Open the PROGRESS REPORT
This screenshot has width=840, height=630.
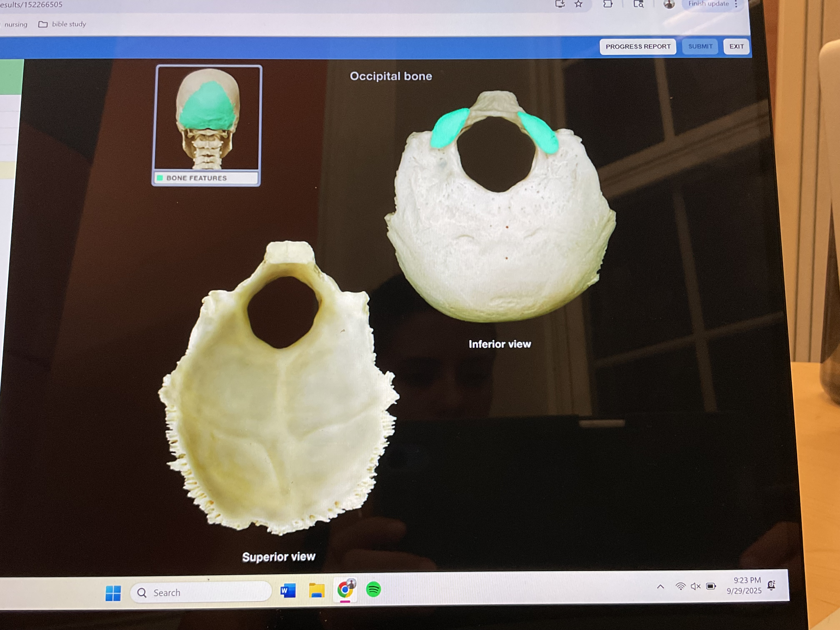coord(637,47)
